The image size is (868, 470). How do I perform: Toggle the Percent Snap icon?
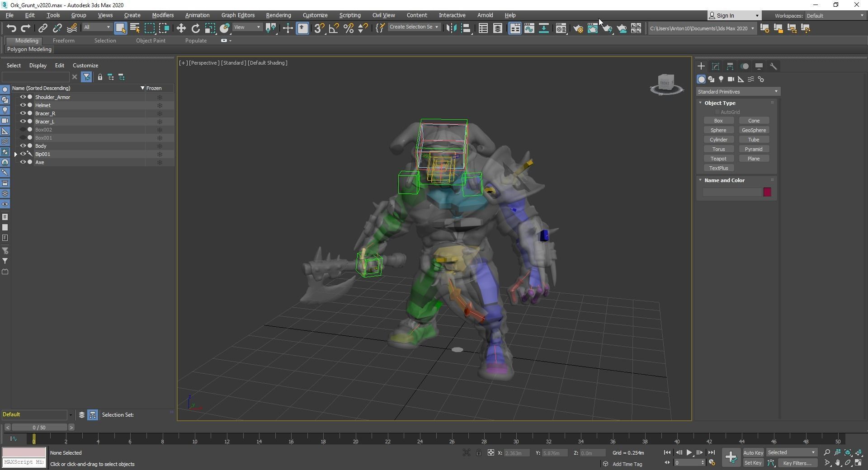point(348,28)
